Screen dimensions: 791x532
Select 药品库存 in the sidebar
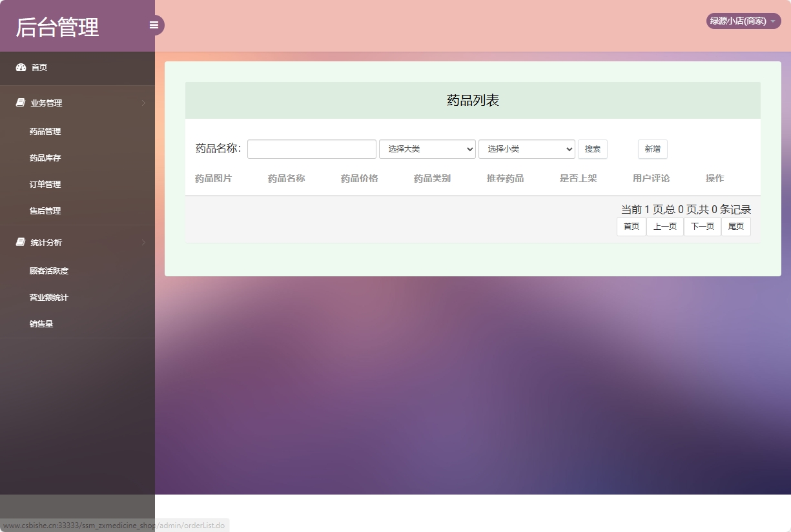pyautogui.click(x=45, y=158)
